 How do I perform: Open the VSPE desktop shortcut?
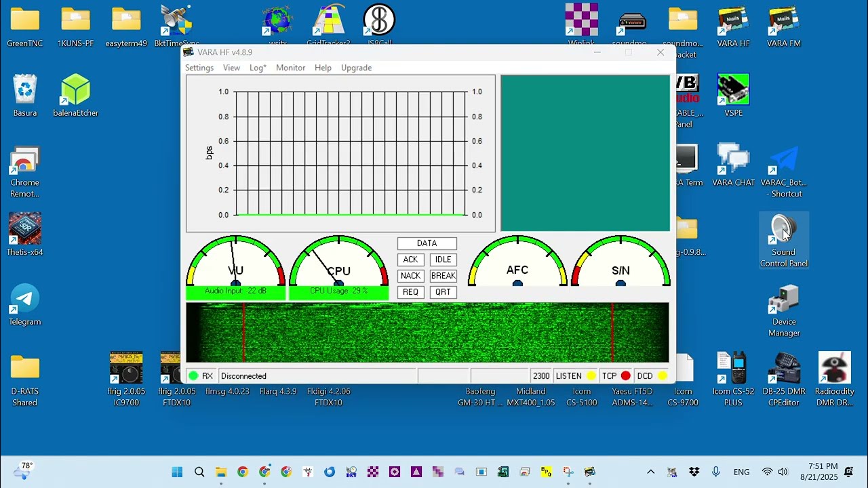point(733,96)
